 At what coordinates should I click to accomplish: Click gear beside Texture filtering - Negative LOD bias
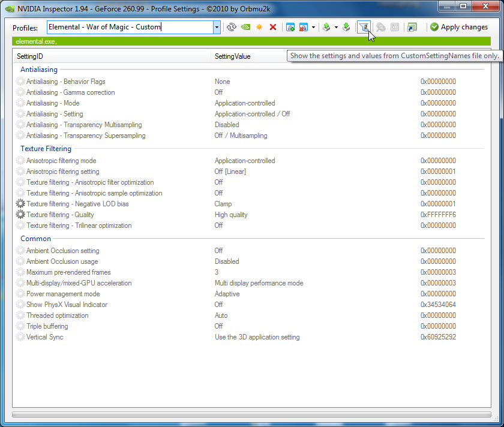[20, 204]
